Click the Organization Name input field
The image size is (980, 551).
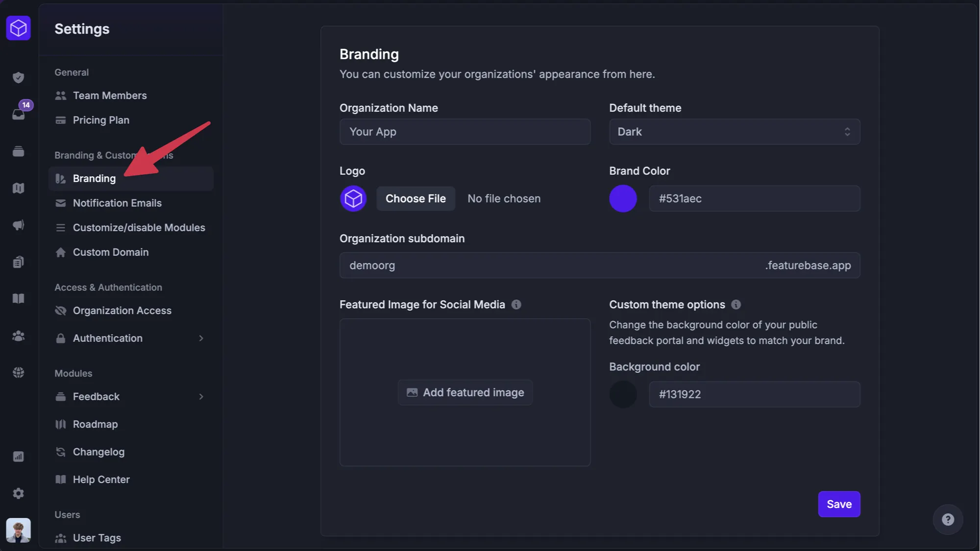point(465,132)
